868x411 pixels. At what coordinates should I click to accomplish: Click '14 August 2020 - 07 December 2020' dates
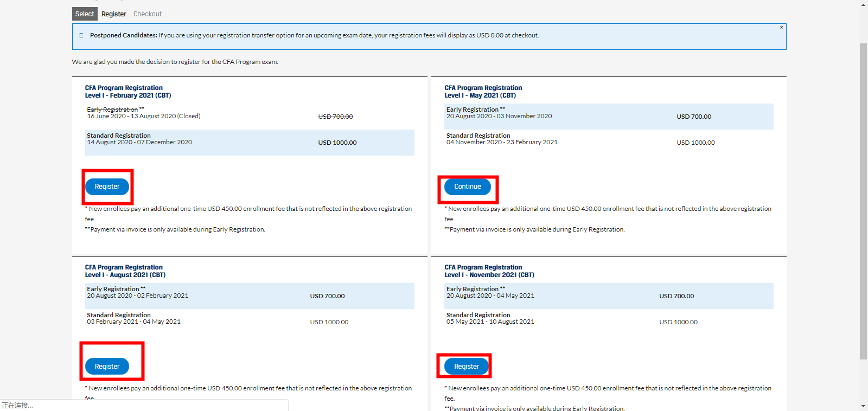coord(139,142)
